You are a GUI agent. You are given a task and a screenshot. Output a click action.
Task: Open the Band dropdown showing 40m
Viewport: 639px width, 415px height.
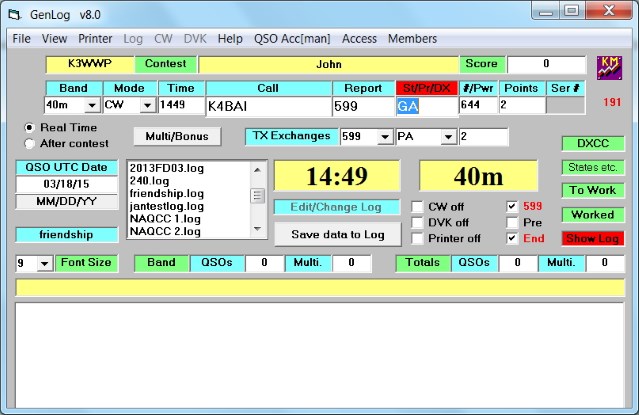tap(91, 105)
